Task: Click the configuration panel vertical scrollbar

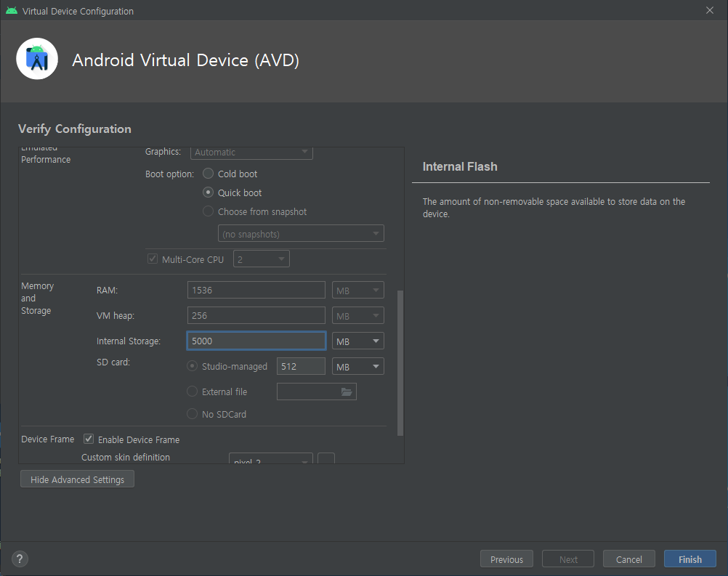Action: coord(400,363)
